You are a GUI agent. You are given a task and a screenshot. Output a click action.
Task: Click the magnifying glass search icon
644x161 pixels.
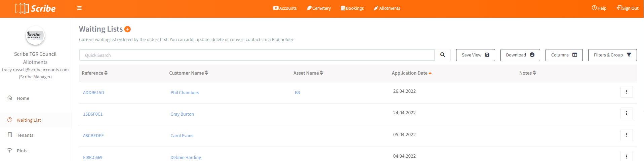click(443, 55)
